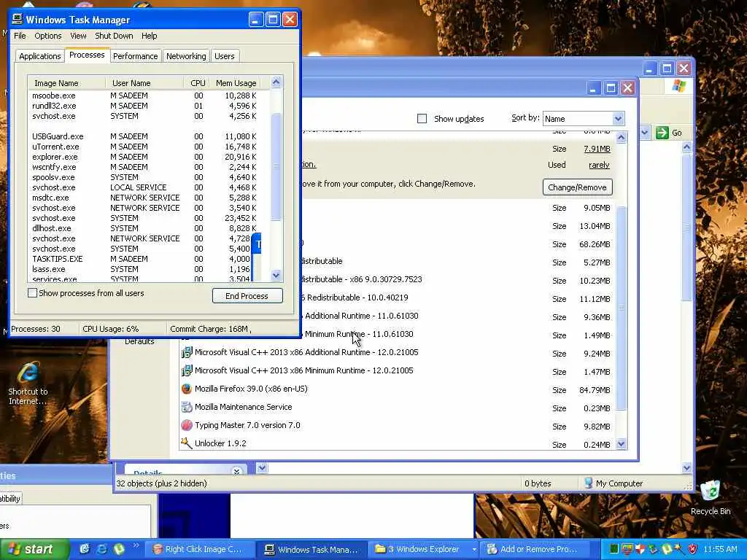Switch to the Performance tab

[135, 56]
